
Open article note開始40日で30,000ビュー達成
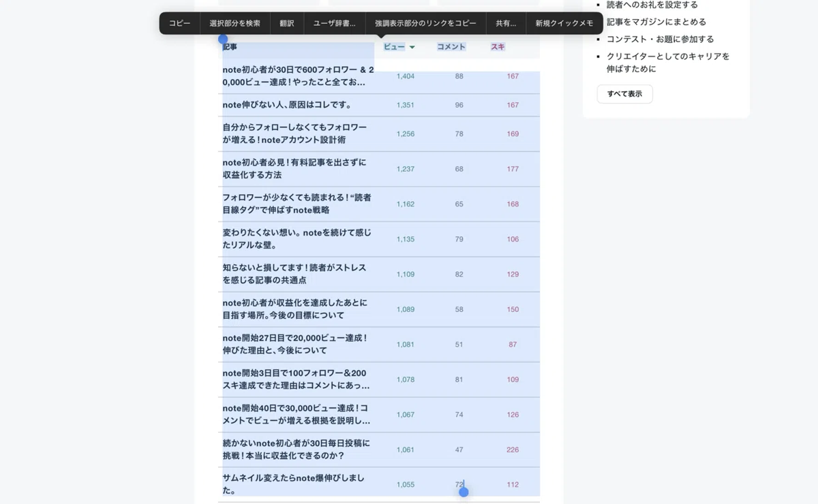click(296, 414)
